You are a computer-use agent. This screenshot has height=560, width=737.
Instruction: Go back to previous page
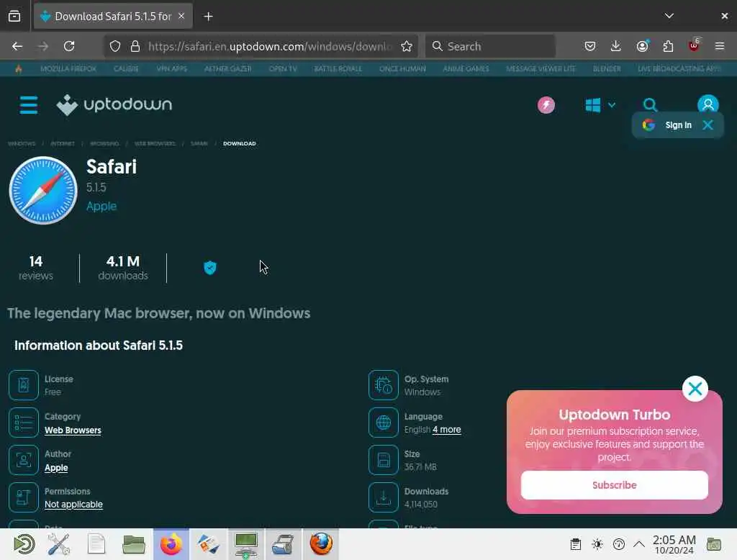tap(17, 46)
